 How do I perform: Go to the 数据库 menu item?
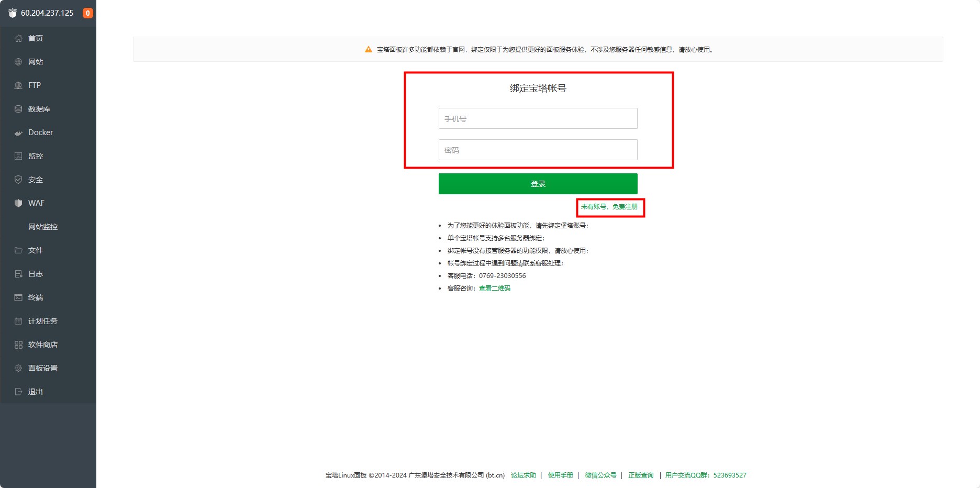click(x=48, y=109)
